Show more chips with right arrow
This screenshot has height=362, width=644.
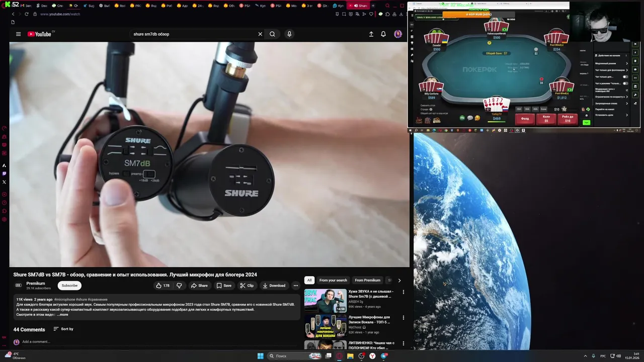pos(399,281)
